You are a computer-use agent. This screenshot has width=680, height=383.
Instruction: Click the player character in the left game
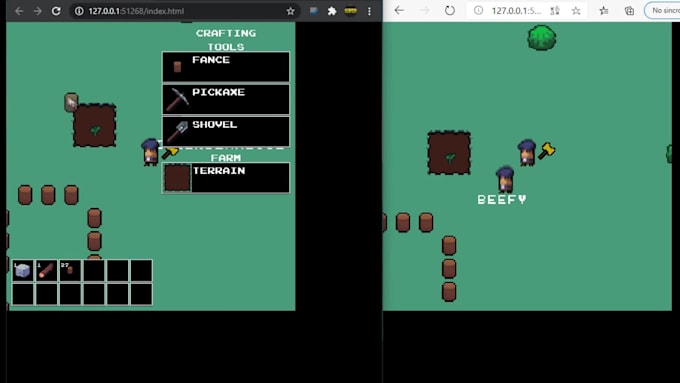click(x=150, y=152)
